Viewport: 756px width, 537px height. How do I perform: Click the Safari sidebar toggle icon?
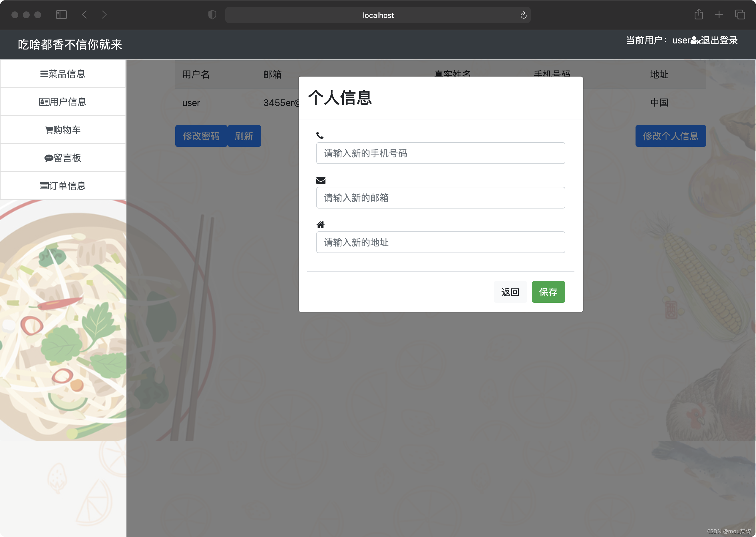61,15
